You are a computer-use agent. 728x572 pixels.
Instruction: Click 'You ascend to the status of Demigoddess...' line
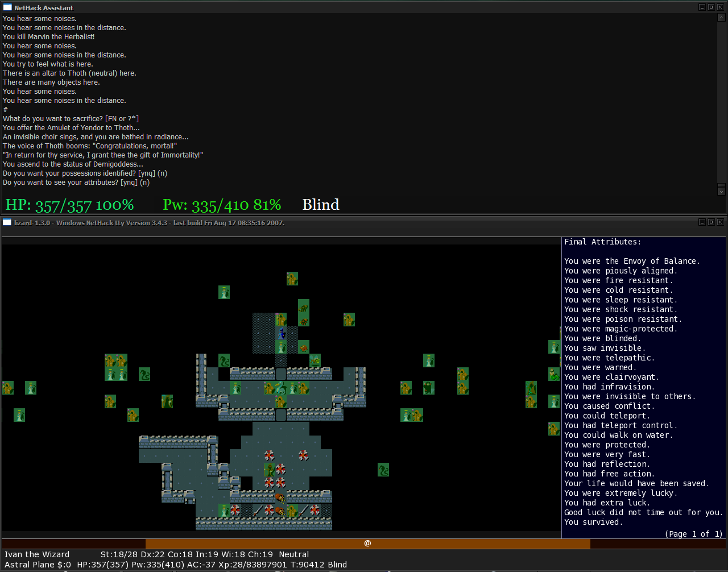pos(73,164)
